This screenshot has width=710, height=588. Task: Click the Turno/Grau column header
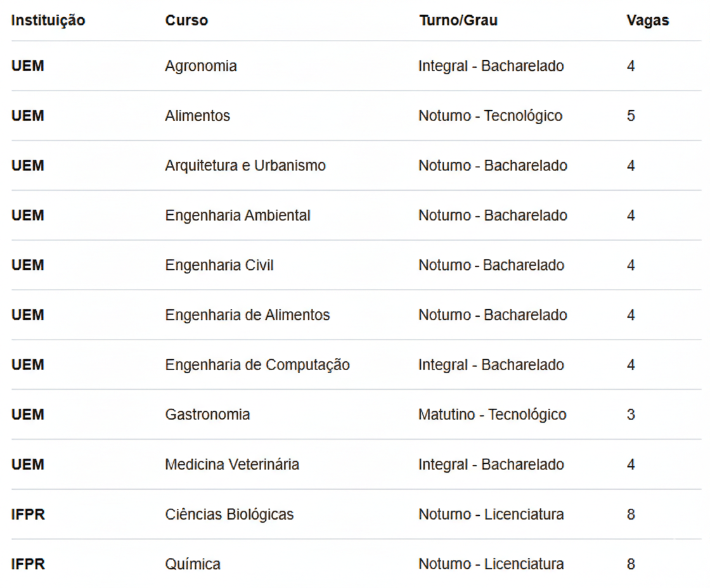458,20
